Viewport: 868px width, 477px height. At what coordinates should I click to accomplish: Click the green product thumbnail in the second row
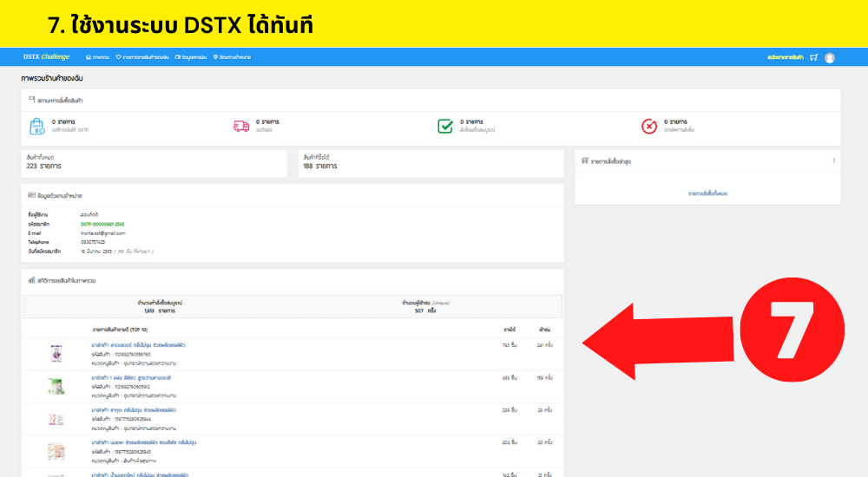click(56, 386)
